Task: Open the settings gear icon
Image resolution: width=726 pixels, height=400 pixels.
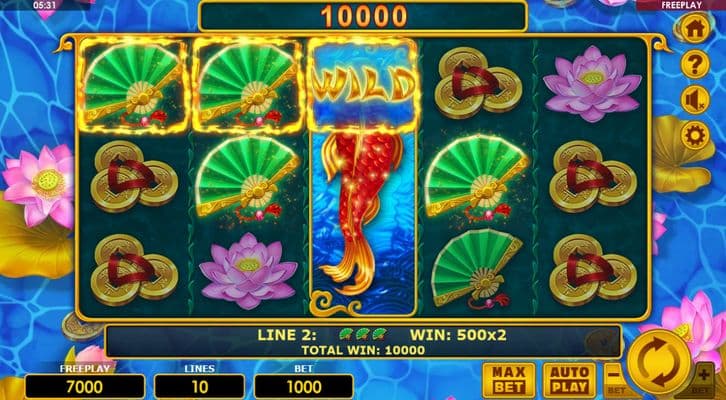Action: [695, 136]
